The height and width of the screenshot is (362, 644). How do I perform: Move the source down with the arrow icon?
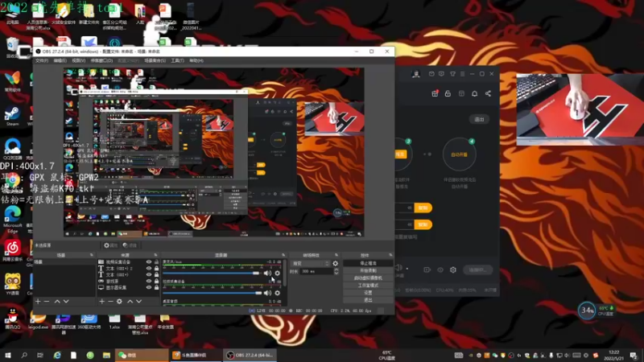tap(138, 301)
